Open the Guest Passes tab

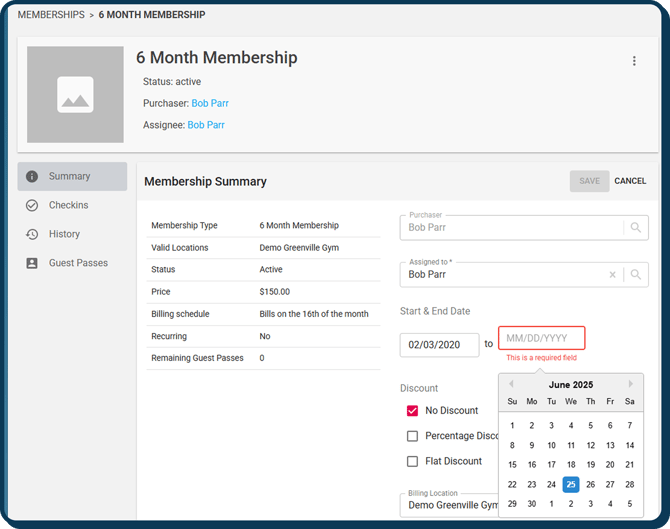click(x=78, y=263)
